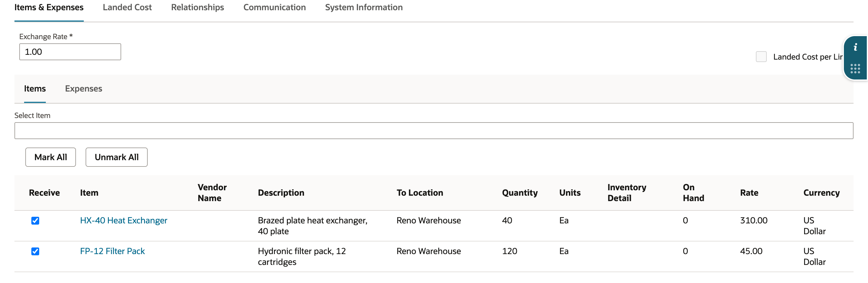Click the rate value 45.00
This screenshot has height=283, width=868.
coord(751,251)
